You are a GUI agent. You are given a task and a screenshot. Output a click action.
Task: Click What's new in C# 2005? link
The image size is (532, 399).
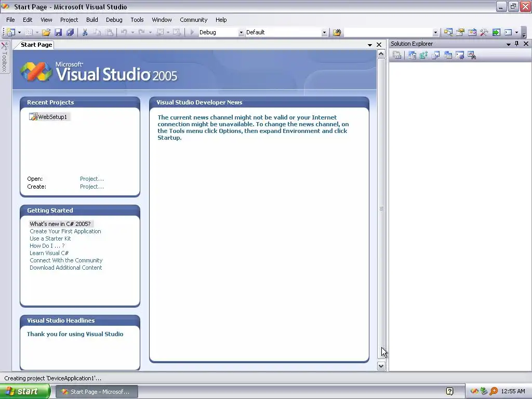[60, 224]
